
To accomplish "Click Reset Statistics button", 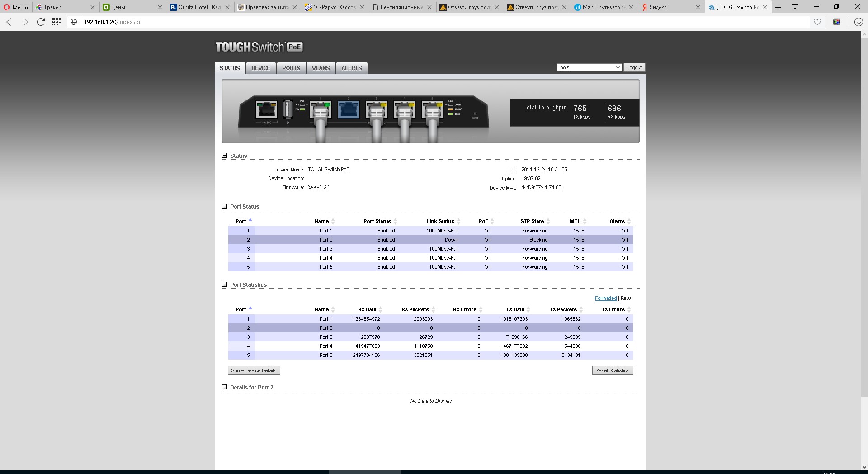I will pos(612,370).
